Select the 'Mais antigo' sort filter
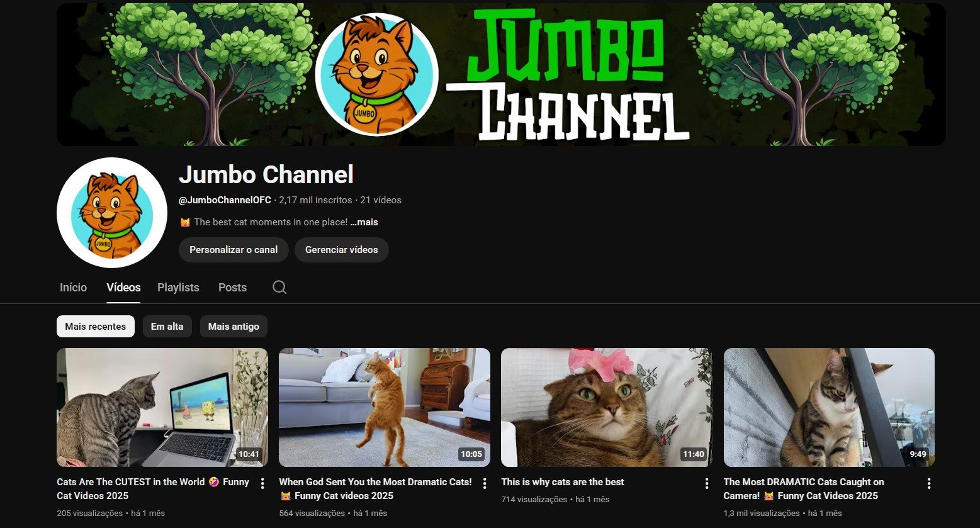Screen dimensions: 980x528 [x=234, y=327]
